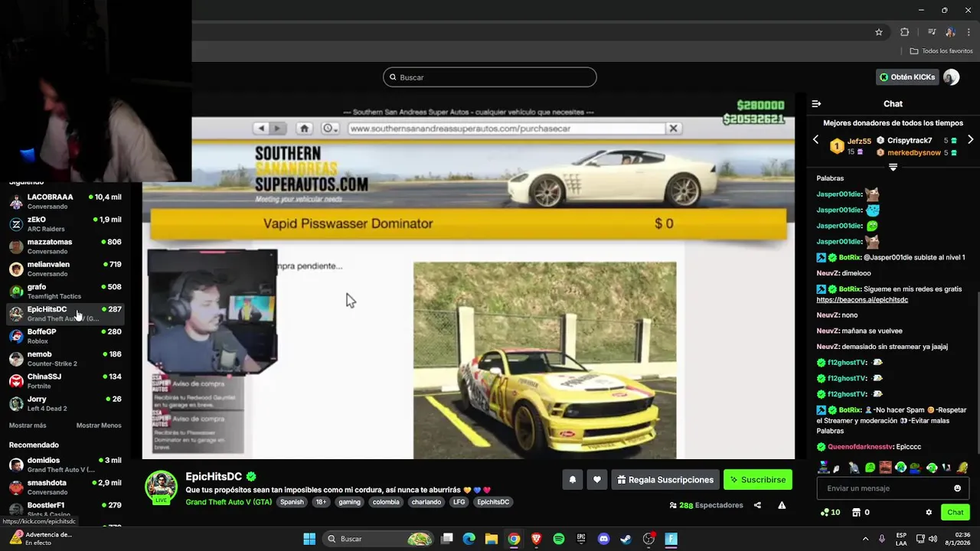Open Jefz55 top donor profile
980x551 pixels.
(x=859, y=141)
